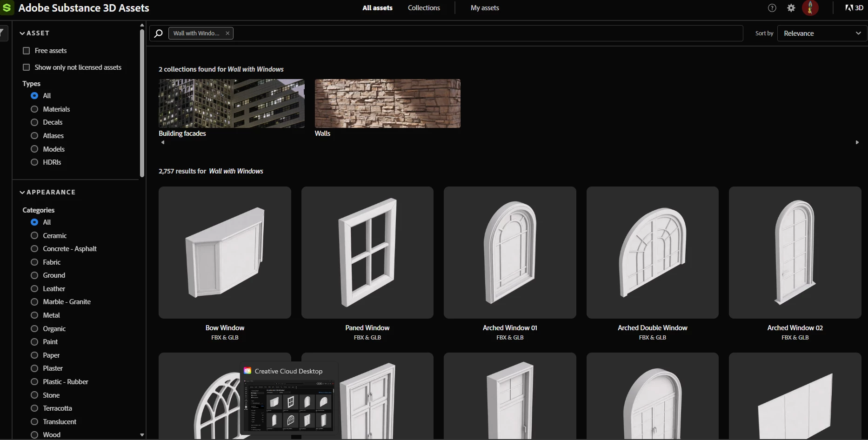Click the Substance 3D Assets logo icon

point(7,8)
